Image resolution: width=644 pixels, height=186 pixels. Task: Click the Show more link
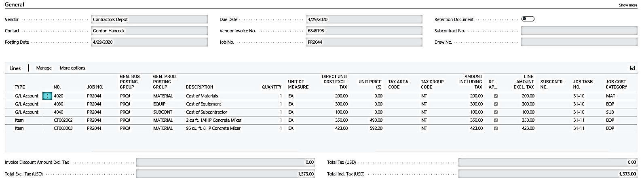(628, 5)
